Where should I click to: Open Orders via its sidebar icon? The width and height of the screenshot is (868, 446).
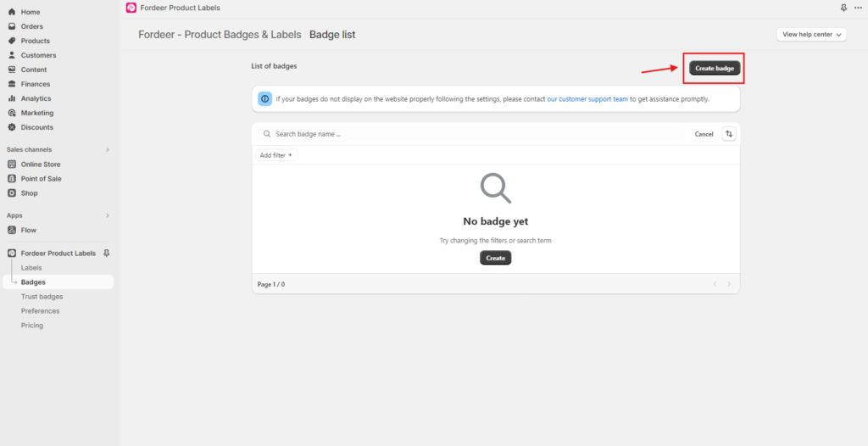[12, 26]
